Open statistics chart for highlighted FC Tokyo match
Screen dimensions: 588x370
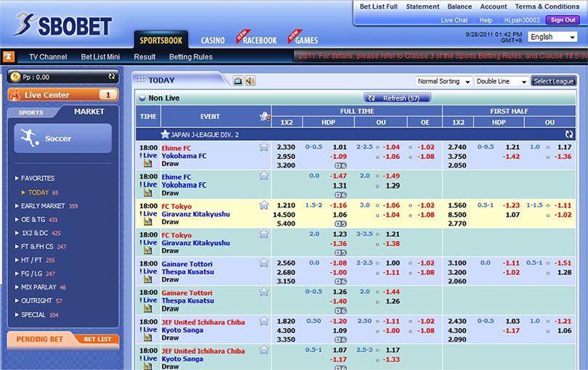(148, 221)
